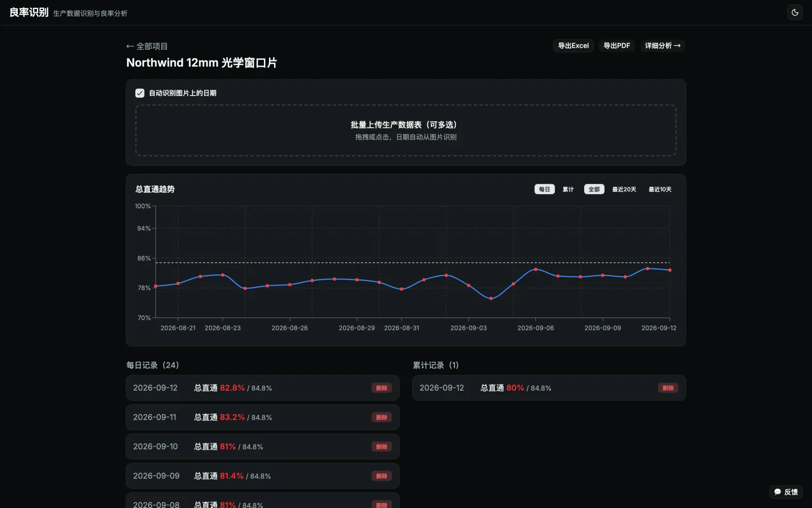Viewport: 812px width, 508px height.
Task: Click the project title Northwind 12mm 光学窗口片
Action: (x=201, y=63)
